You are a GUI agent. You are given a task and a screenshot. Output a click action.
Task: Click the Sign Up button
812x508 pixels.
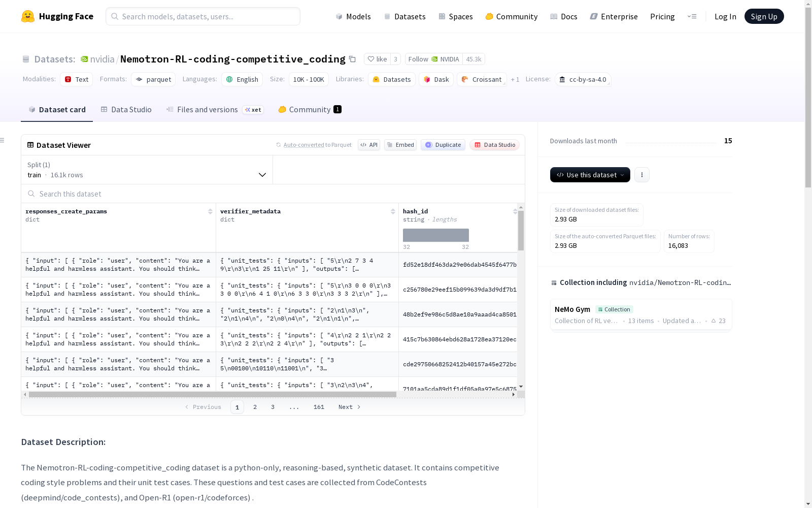pos(764,16)
